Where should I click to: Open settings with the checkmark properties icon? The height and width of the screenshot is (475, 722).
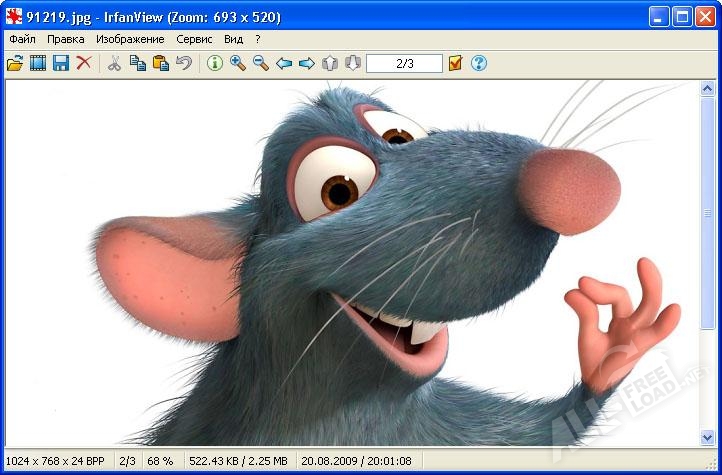[455, 63]
